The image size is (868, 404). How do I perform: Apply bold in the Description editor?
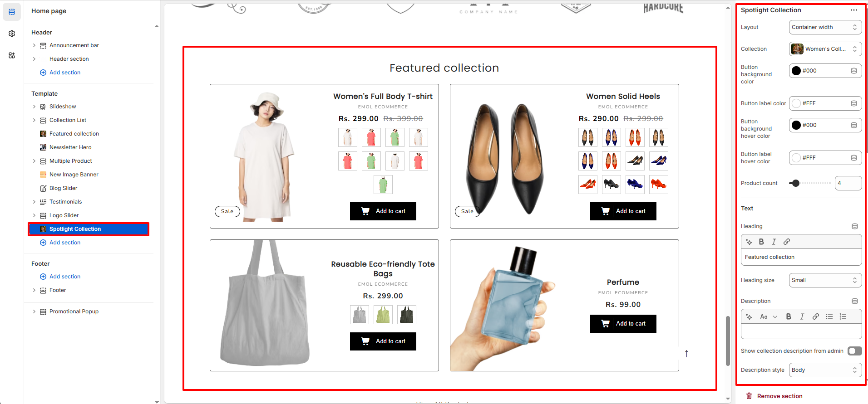tap(789, 316)
